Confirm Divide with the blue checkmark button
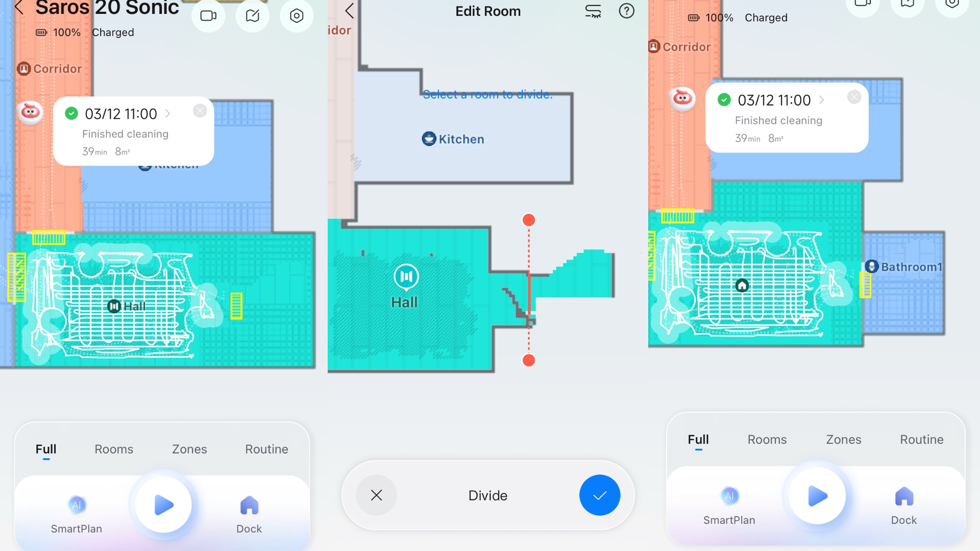This screenshot has height=551, width=980. pyautogui.click(x=599, y=495)
